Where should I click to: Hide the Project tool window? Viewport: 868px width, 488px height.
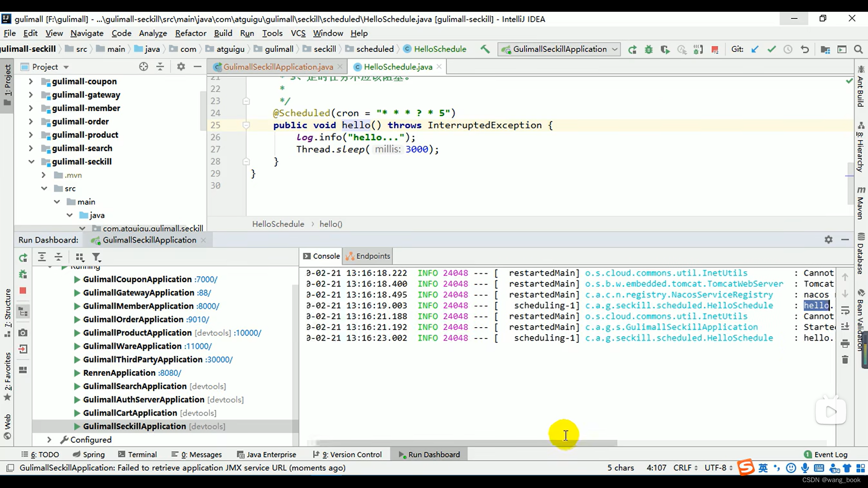tap(197, 67)
